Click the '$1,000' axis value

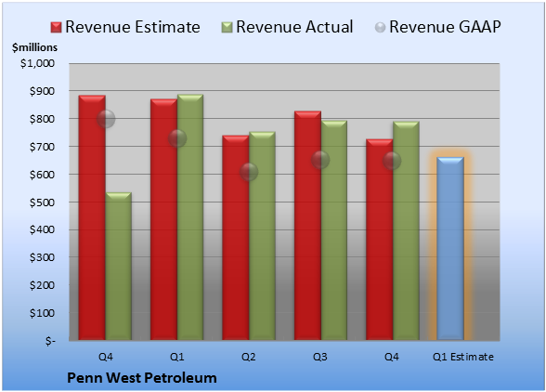pyautogui.click(x=37, y=63)
